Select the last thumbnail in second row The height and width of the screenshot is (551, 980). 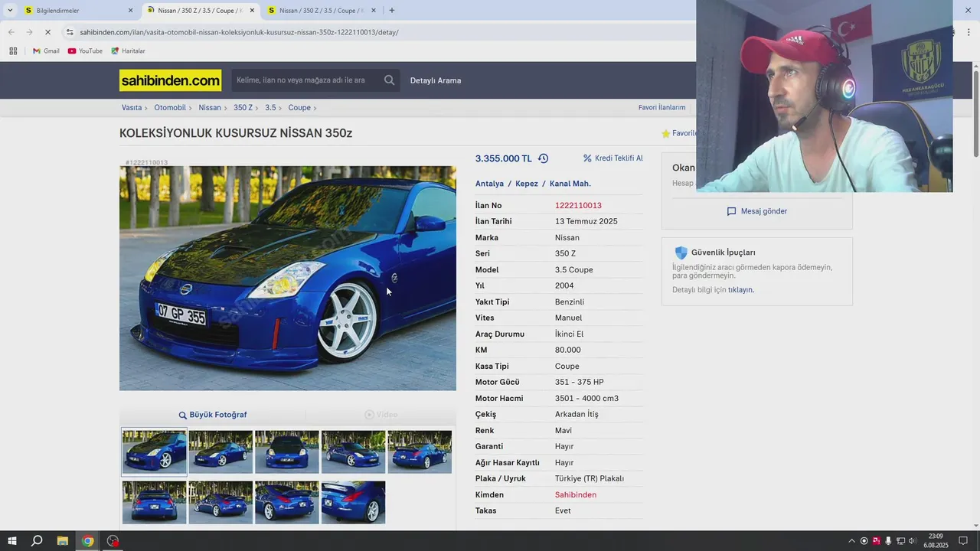[353, 502]
